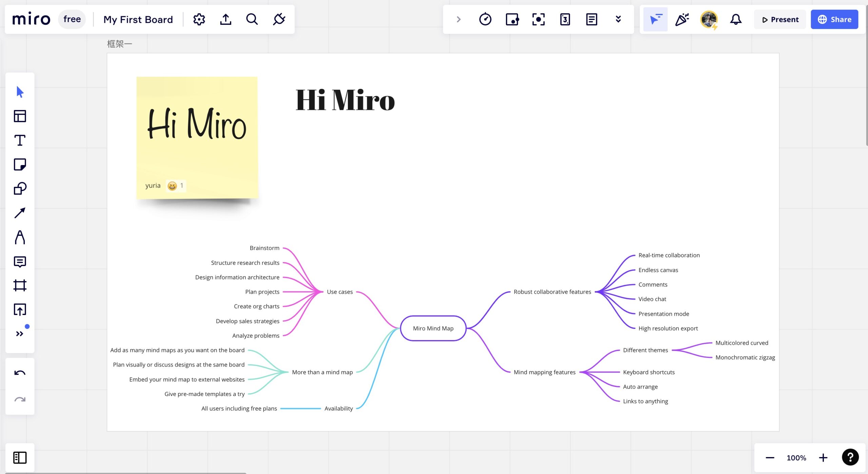This screenshot has height=474, width=868.
Task: Open the Comment tool
Action: click(x=20, y=261)
